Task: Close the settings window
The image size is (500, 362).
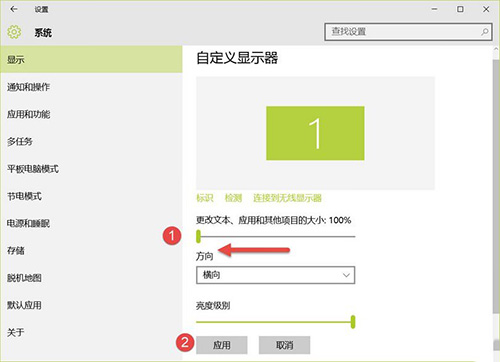Action: tap(486, 9)
